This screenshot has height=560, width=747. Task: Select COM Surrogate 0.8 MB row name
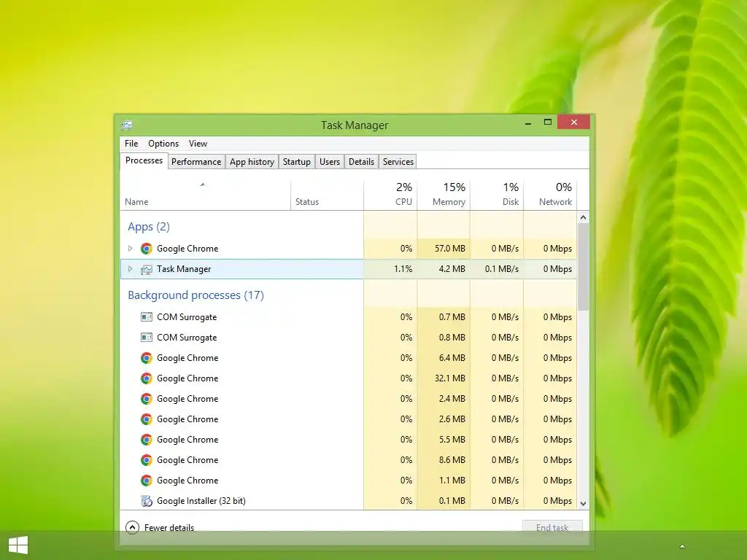[x=187, y=338]
